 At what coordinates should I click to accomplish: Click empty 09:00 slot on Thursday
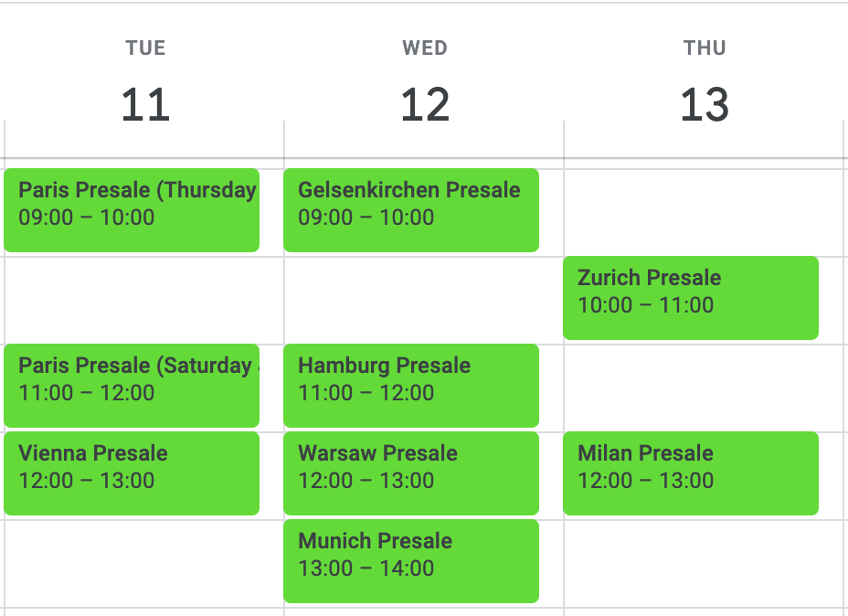click(704, 212)
